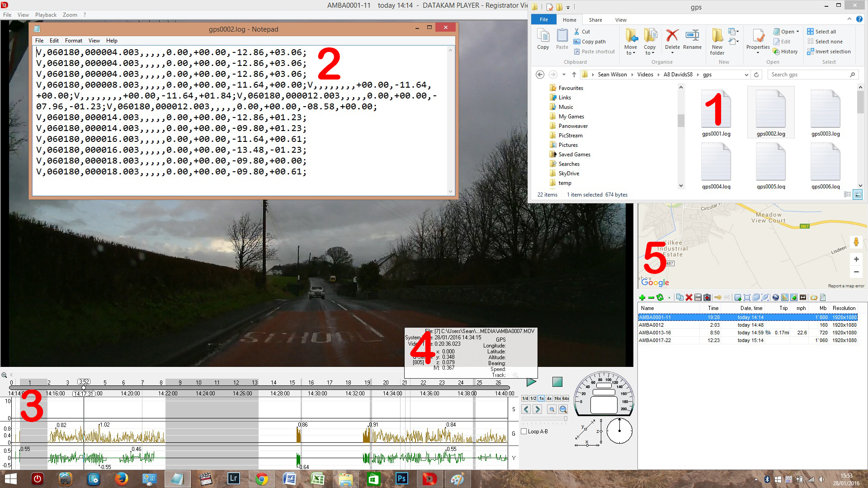Image resolution: width=868 pixels, height=488 pixels.
Task: Click the video seek bar above the time axis
Action: pos(259,388)
